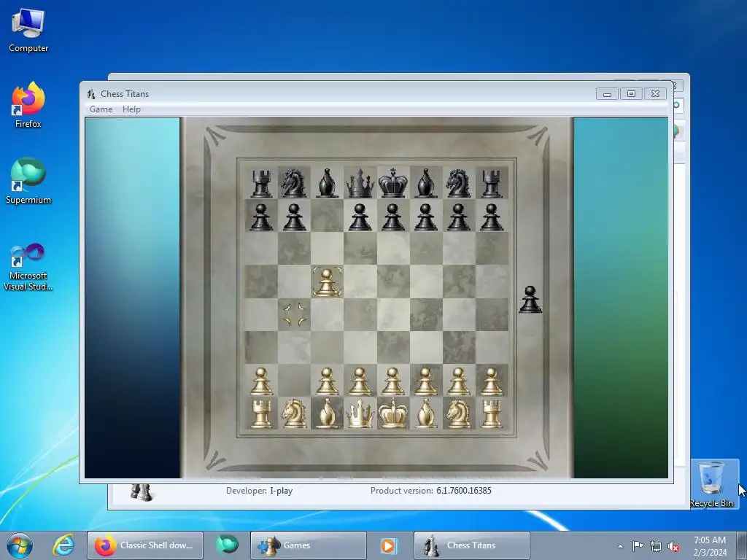The height and width of the screenshot is (560, 747).
Task: Select the black knight on g8
Action: [458, 183]
